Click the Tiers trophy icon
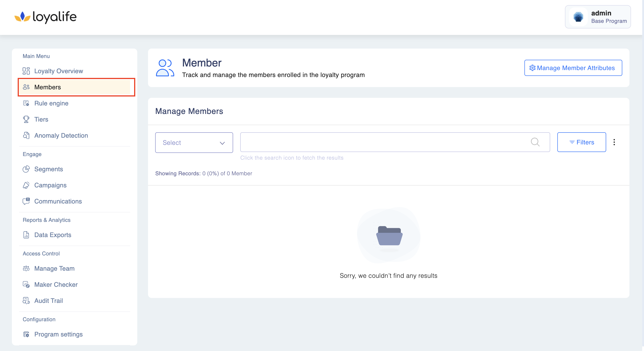 [26, 119]
